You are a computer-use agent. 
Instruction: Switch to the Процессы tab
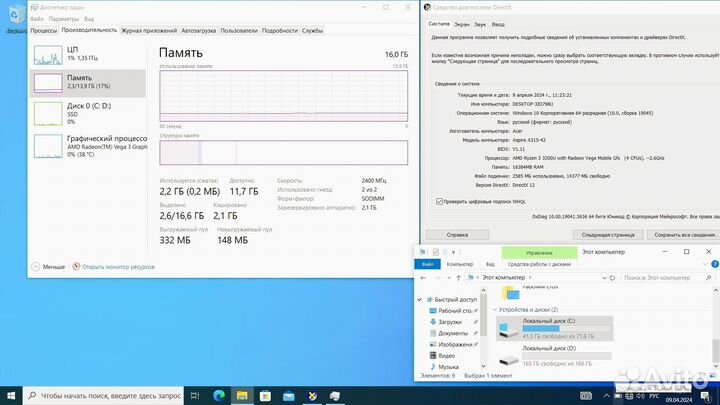pyautogui.click(x=44, y=31)
